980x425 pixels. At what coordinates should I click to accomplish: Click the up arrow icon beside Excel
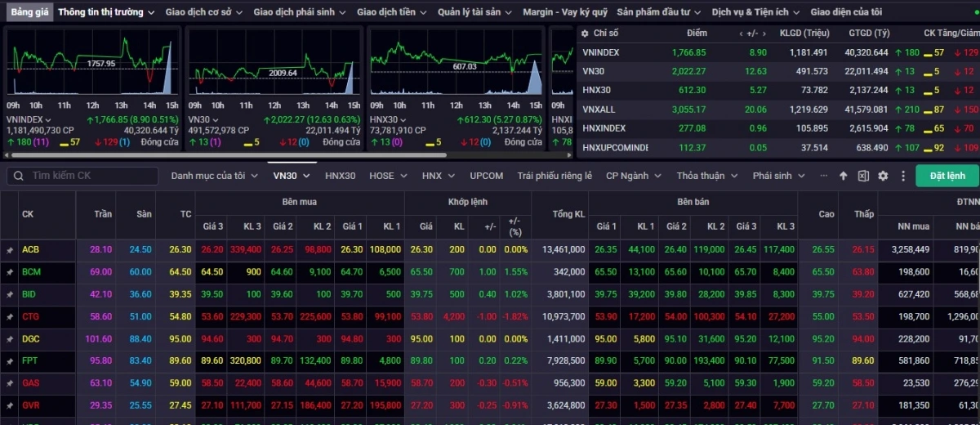coord(843,176)
